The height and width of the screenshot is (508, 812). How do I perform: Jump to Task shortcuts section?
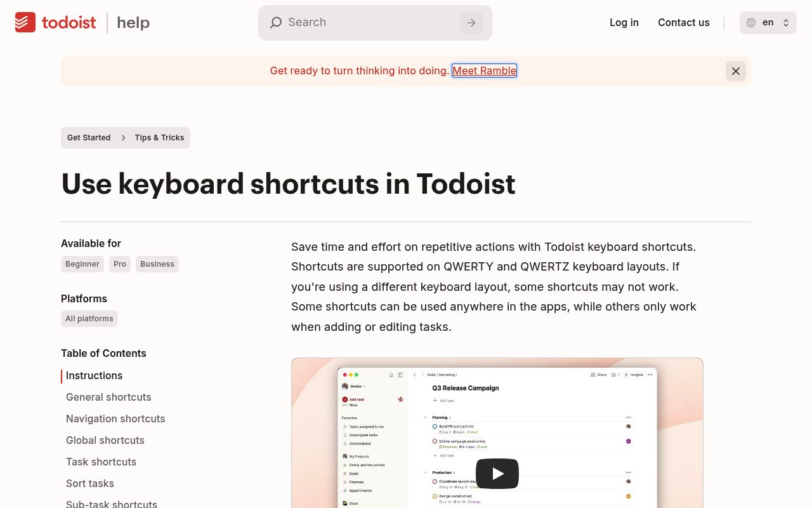pos(101,462)
